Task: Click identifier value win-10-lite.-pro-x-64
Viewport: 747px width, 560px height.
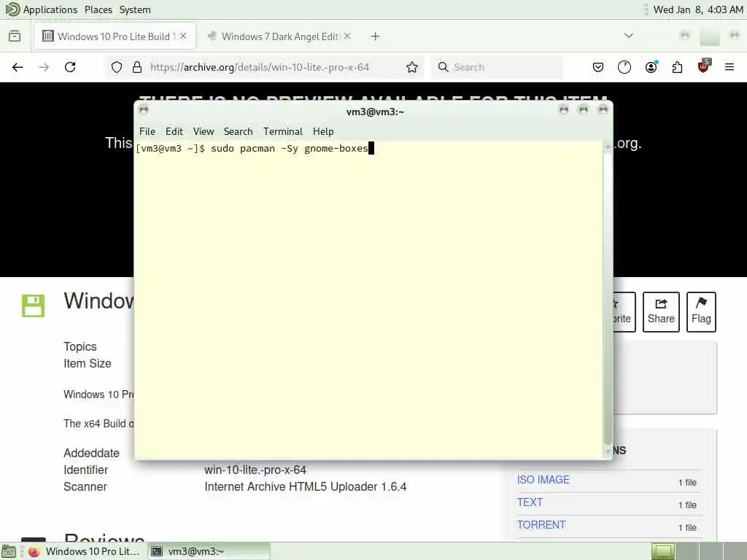Action: (255, 470)
